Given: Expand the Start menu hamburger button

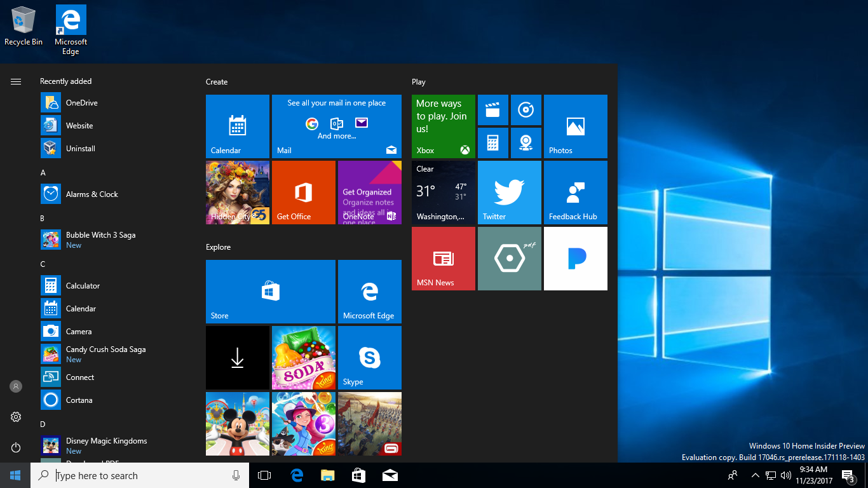Looking at the screenshot, I should 16,81.
